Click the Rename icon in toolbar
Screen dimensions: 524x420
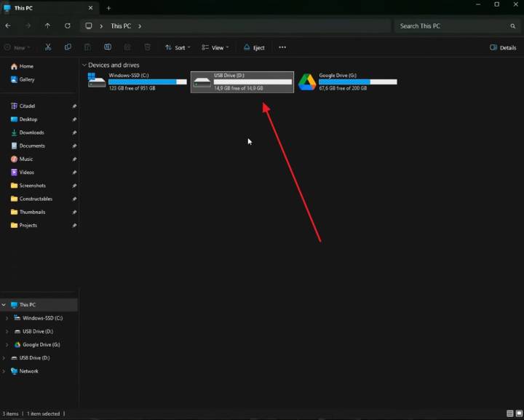[108, 47]
